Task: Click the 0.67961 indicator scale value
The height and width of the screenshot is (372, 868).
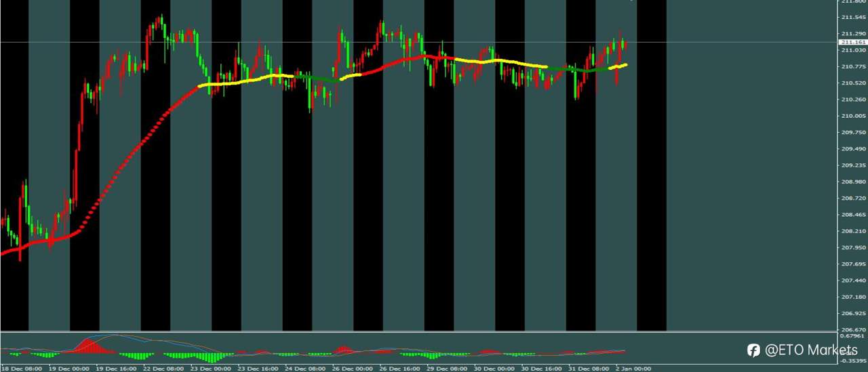Action: 854,336
